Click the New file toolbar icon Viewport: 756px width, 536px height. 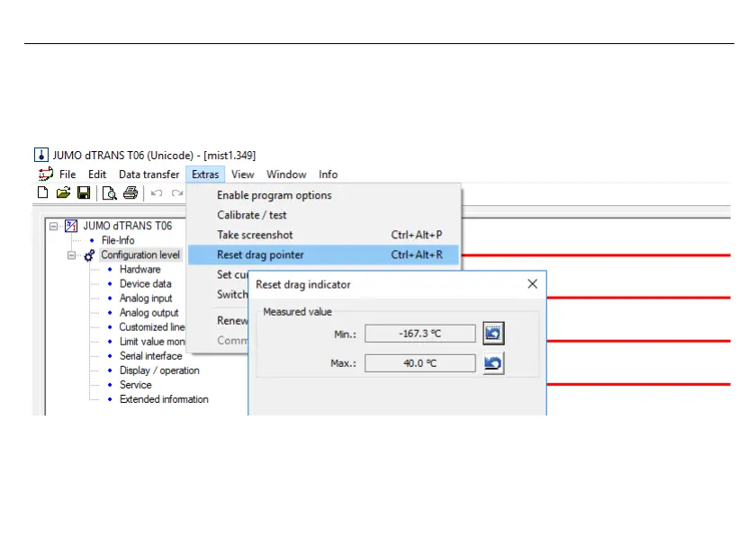(42, 193)
